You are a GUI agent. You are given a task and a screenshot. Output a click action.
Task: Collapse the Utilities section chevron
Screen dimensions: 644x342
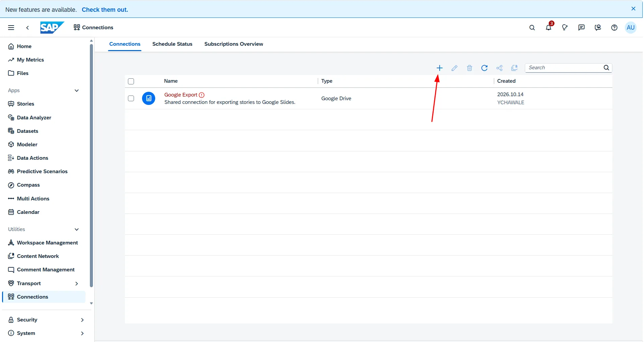tap(77, 229)
